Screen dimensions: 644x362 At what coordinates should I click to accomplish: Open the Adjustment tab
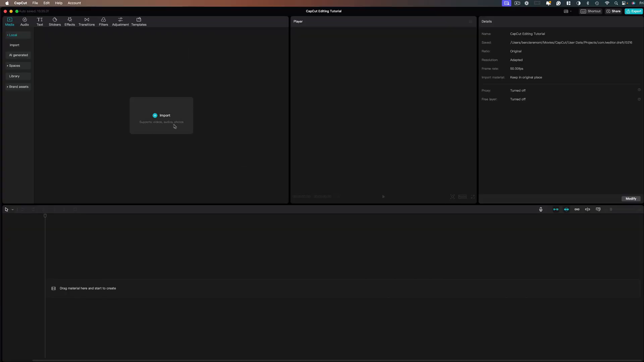click(x=120, y=22)
